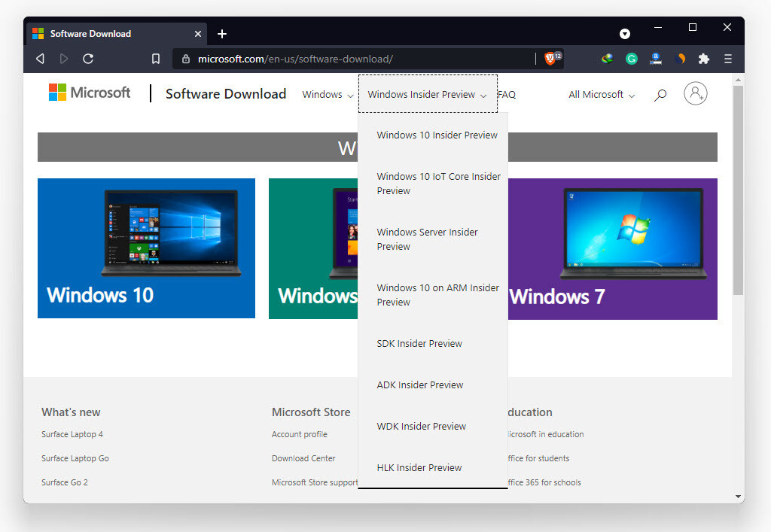Expand the Windows navigation dropdown
This screenshot has height=532, width=771.
click(328, 94)
